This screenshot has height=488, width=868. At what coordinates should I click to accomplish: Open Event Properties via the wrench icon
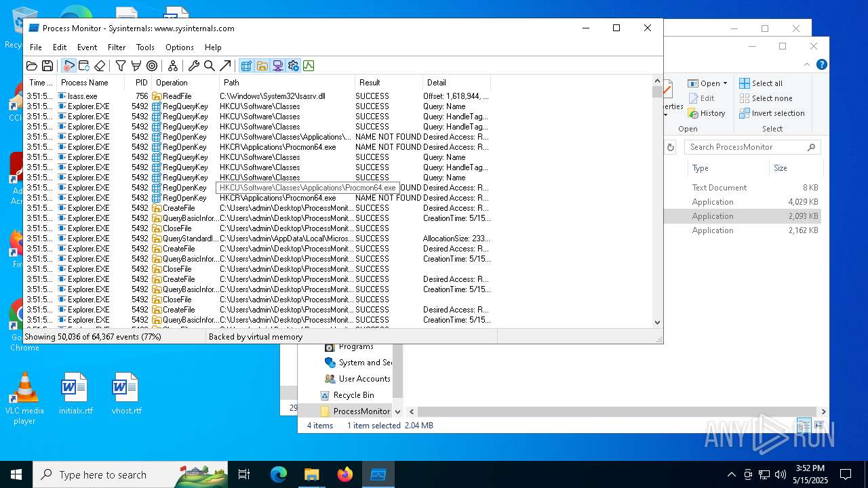193,66
